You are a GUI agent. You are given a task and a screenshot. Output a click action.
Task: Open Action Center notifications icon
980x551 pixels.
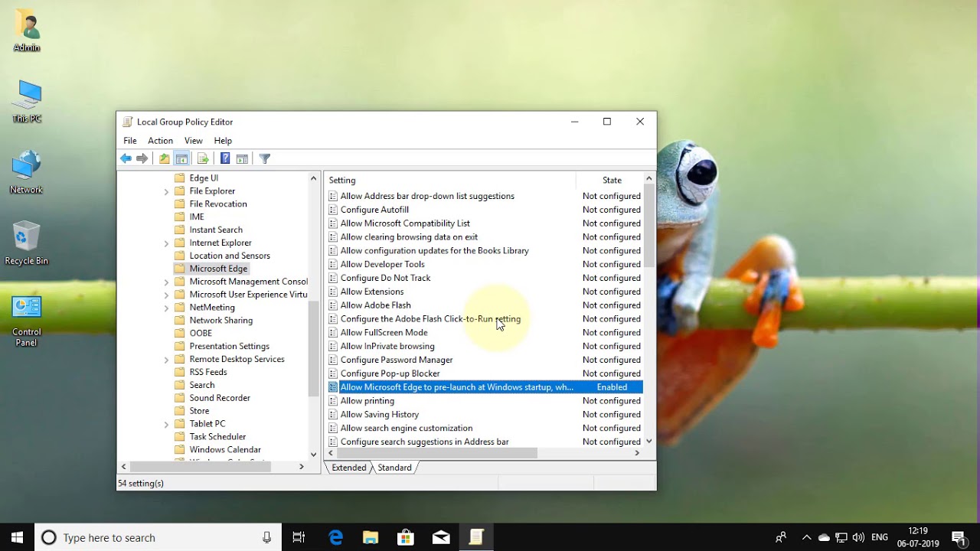tap(959, 537)
